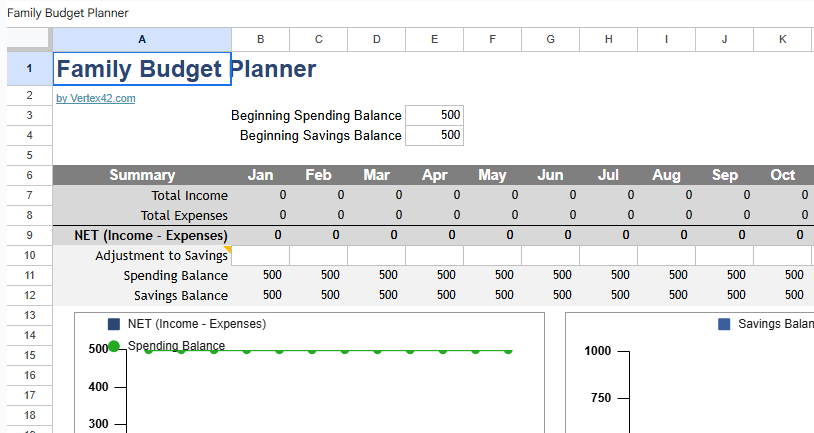Click the NET legend color swatch
The height and width of the screenshot is (433, 814).
pyautogui.click(x=114, y=324)
